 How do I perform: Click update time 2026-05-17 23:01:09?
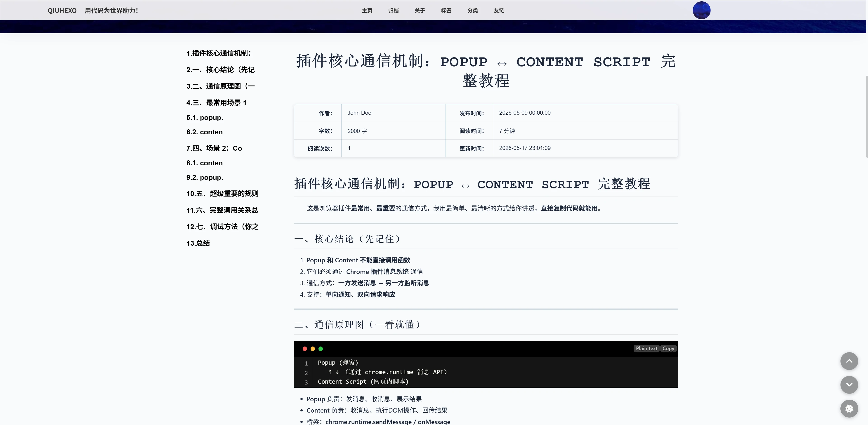pos(525,148)
